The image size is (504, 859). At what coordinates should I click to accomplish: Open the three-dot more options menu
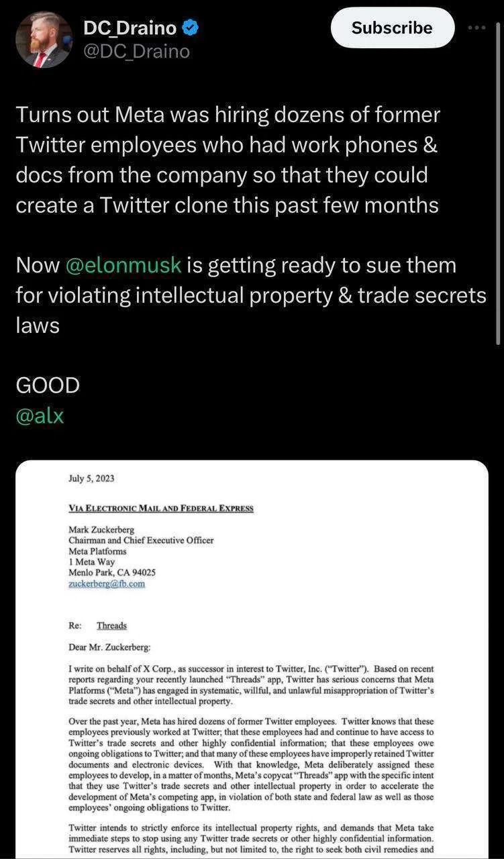[476, 28]
